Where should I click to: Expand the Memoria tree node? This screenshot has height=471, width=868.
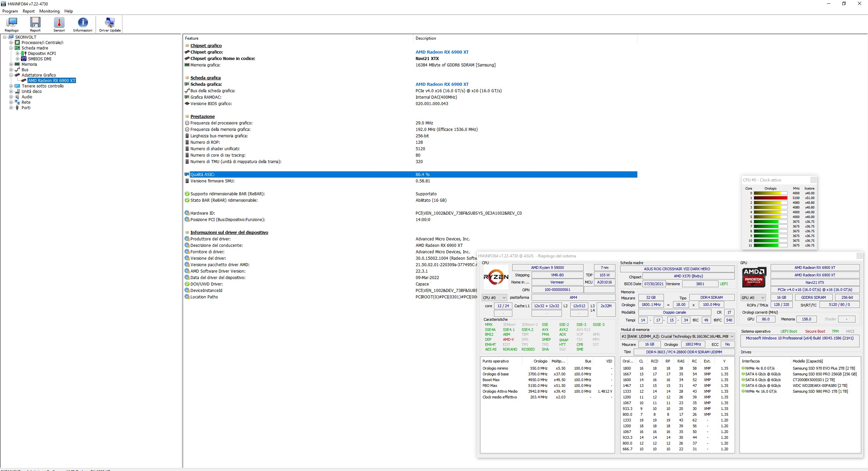[11, 64]
